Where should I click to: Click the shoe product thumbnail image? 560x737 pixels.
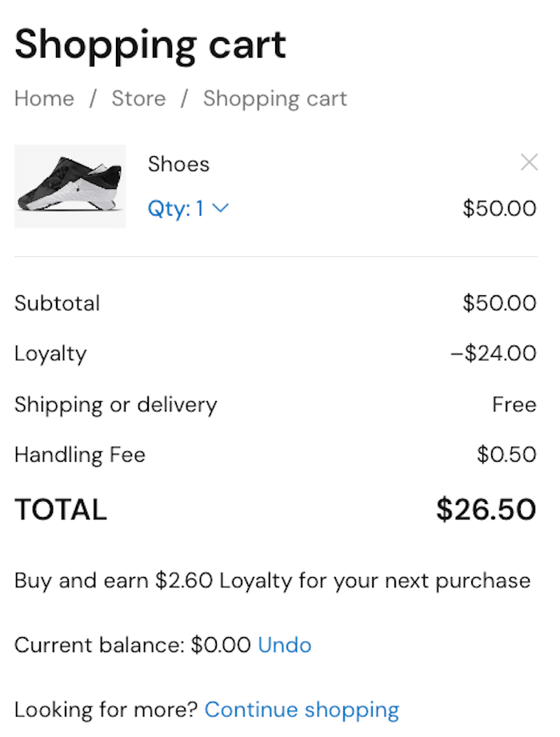point(70,186)
